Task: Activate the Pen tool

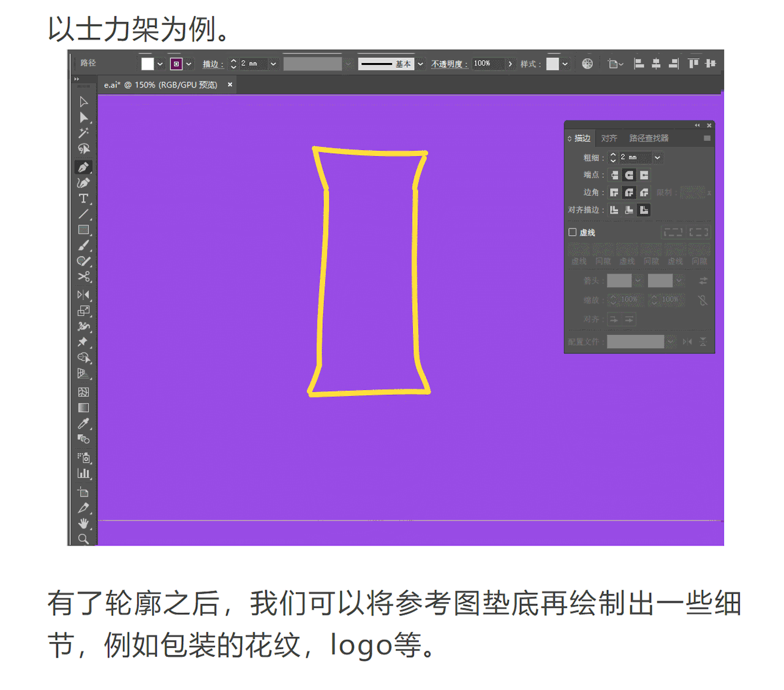Action: click(84, 167)
